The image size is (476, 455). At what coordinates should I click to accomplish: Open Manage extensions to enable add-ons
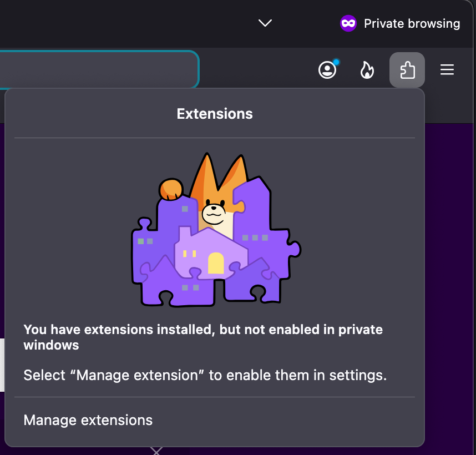click(x=88, y=420)
